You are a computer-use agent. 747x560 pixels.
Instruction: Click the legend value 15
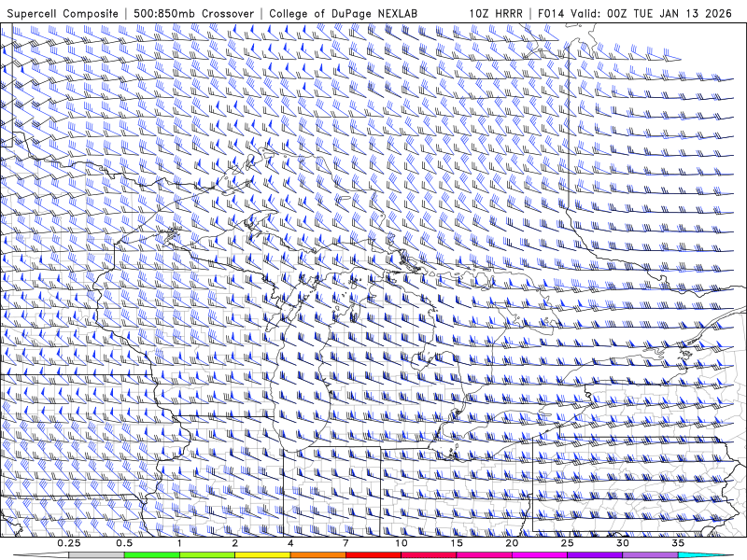tap(457, 543)
